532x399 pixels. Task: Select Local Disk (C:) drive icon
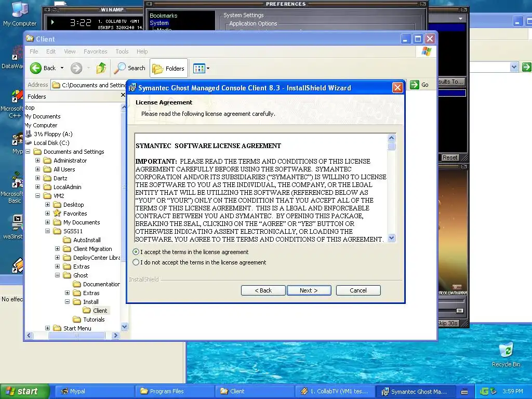(x=29, y=143)
